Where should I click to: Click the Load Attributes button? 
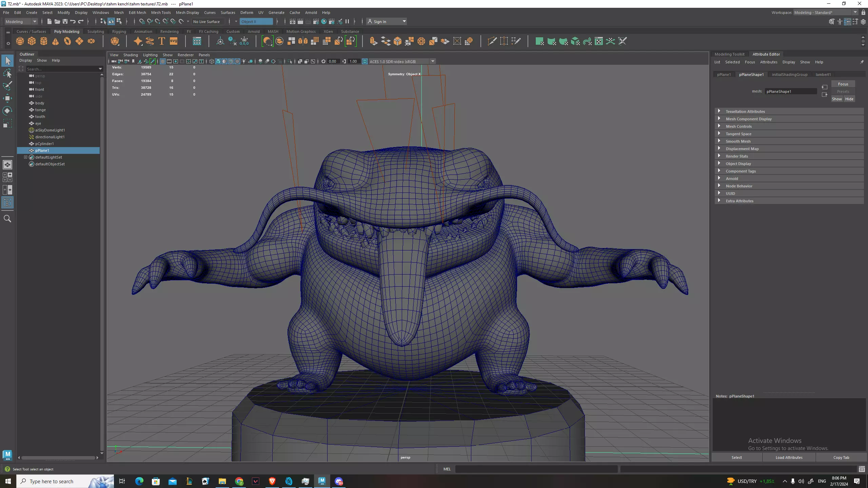(789, 457)
